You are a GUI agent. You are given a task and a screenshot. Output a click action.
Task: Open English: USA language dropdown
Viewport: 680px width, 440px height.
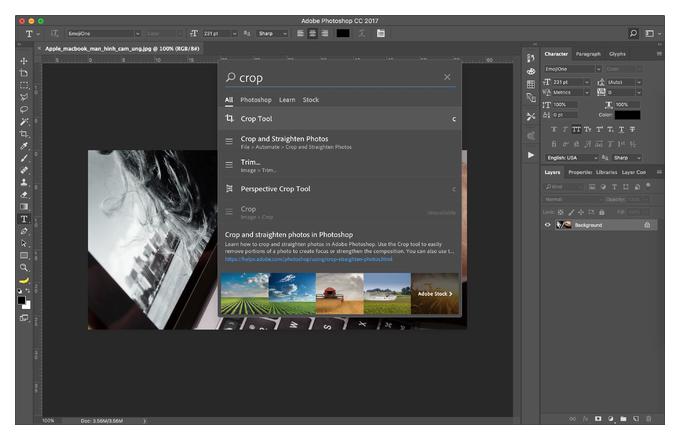click(x=572, y=158)
